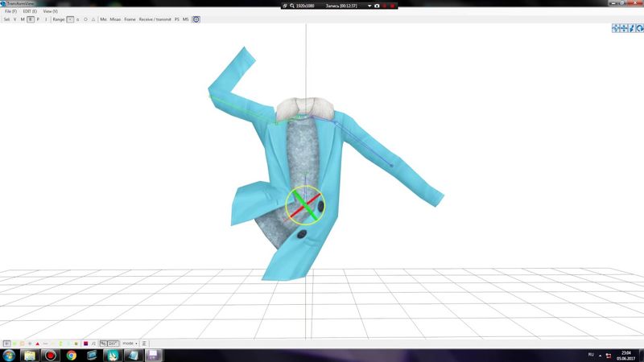
Task: Click the Windows Start button
Action: (8, 354)
